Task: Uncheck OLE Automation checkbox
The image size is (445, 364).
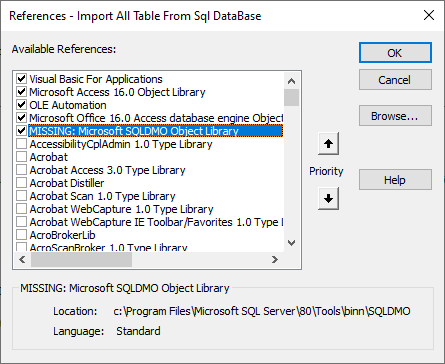Action: 21,105
